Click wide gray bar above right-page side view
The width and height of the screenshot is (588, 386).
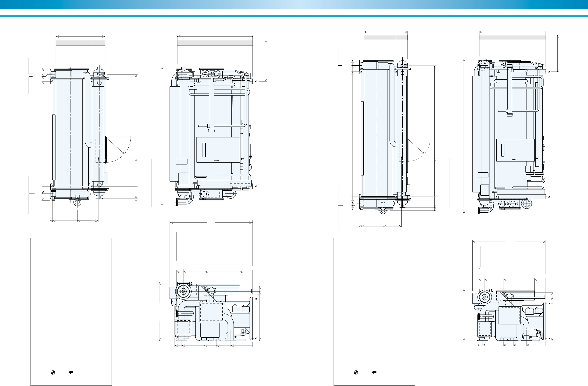pyautogui.click(x=512, y=37)
